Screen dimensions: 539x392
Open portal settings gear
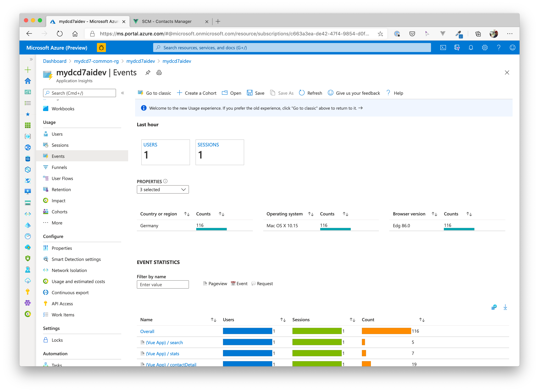(485, 48)
